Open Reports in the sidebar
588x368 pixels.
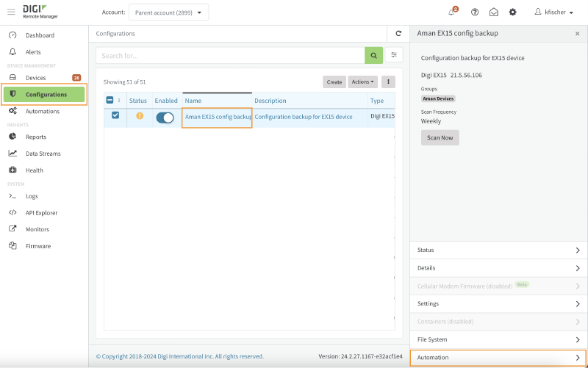(36, 137)
